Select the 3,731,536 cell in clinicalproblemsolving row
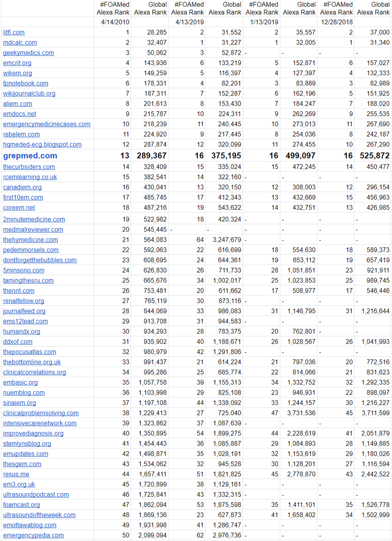The height and width of the screenshot is (541, 392). pyautogui.click(x=299, y=413)
